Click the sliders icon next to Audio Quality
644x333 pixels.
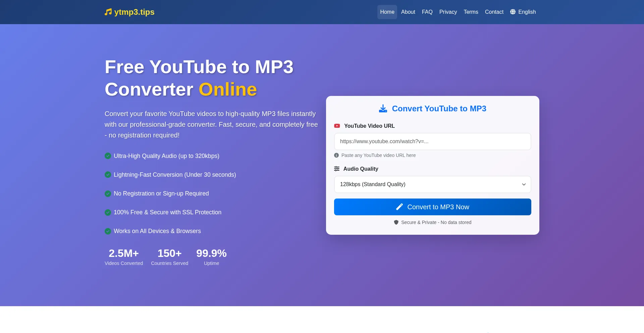(337, 169)
